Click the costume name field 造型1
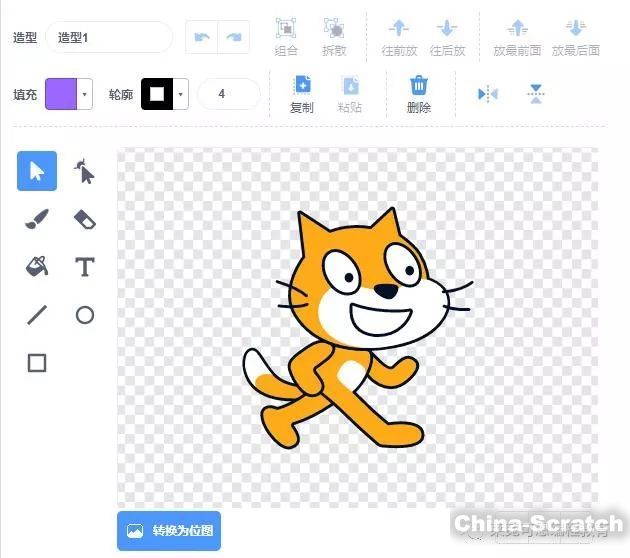 click(108, 37)
